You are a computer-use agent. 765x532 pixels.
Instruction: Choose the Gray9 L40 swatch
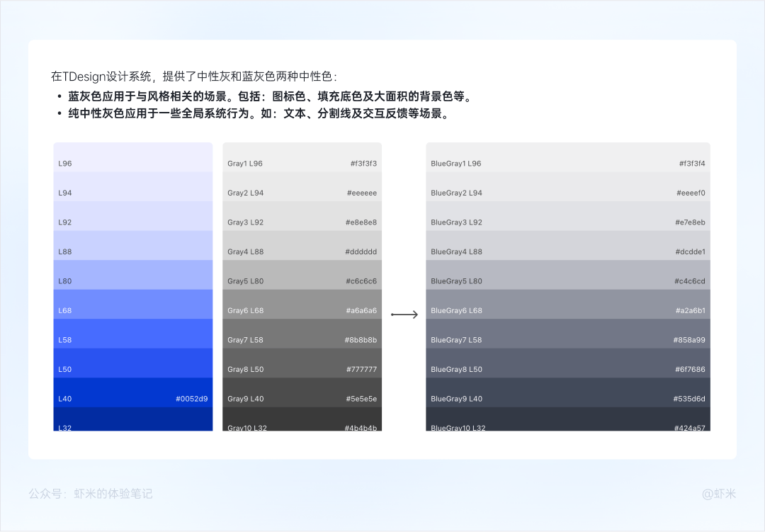[x=302, y=392]
